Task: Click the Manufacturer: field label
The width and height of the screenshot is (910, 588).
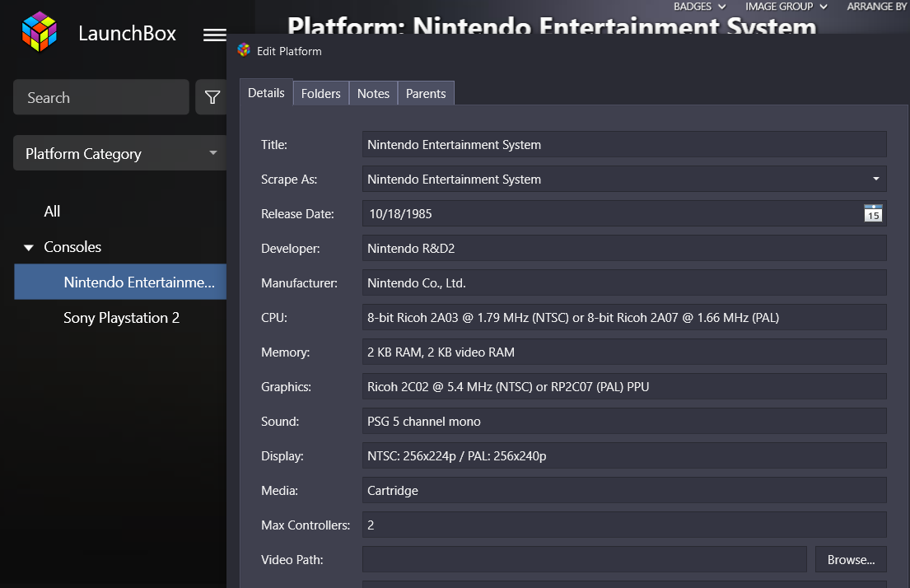Action: point(299,282)
